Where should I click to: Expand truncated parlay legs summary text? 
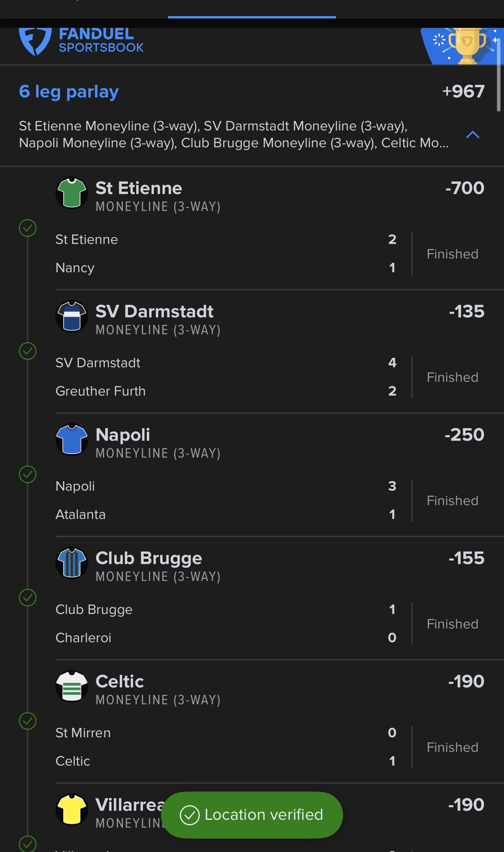tap(233, 134)
